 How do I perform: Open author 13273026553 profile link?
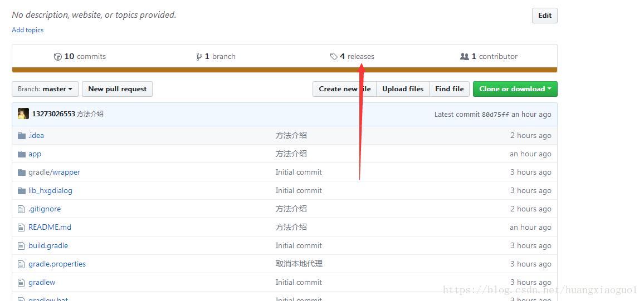tap(53, 114)
